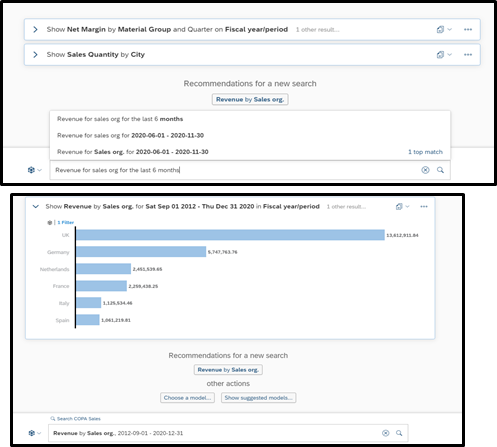This screenshot has height=447, width=497.
Task: Select suggestion with 1 top match
Action: point(250,152)
